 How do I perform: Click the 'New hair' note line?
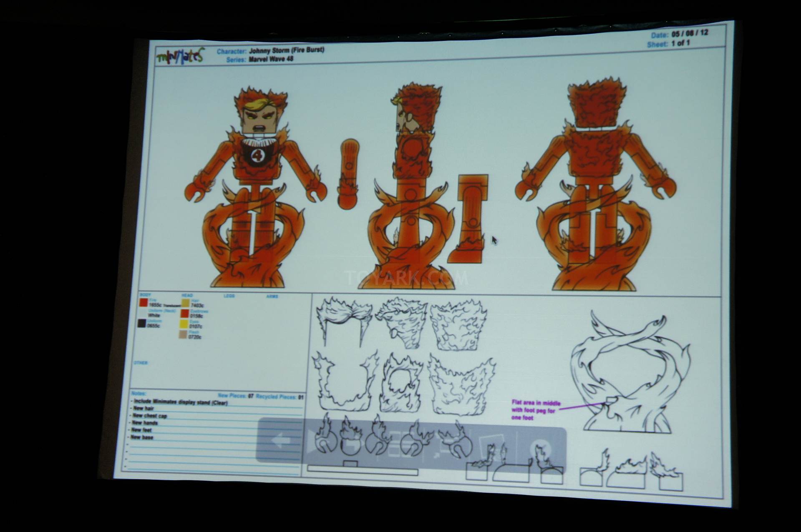[143, 408]
